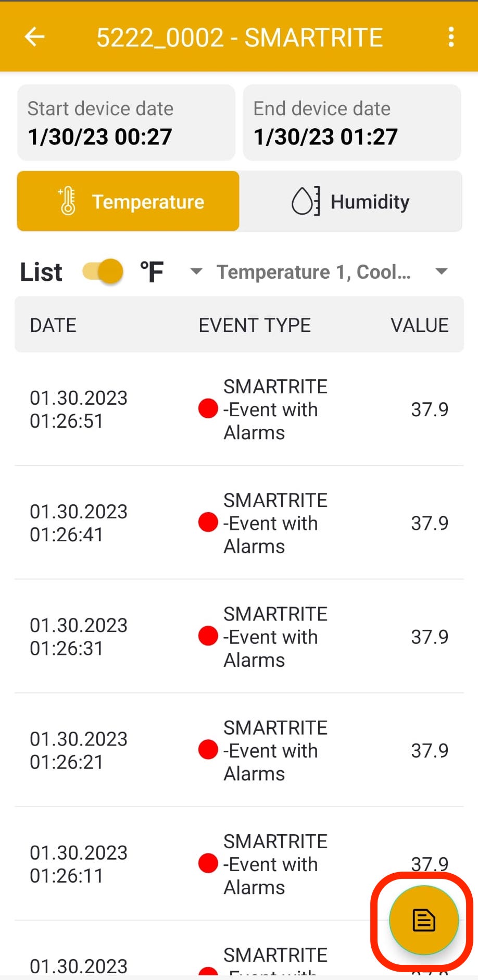Switch to the Humidity tab

tap(350, 201)
